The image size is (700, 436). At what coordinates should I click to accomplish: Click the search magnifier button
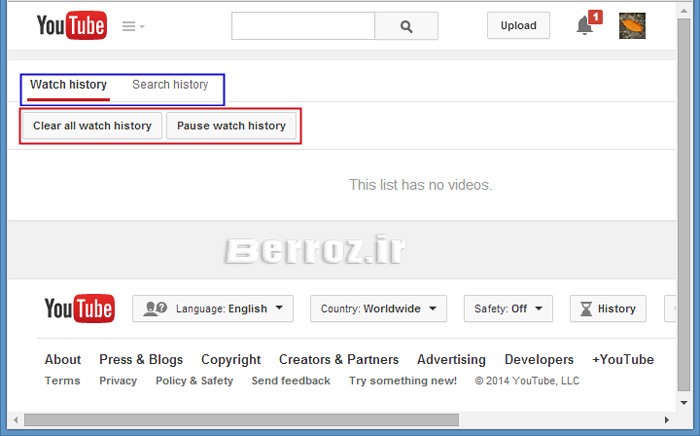(406, 26)
